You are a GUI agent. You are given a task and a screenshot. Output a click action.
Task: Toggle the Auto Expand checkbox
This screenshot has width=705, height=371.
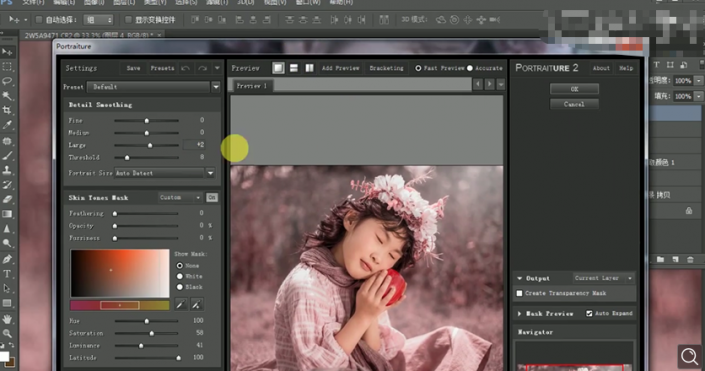coord(589,313)
